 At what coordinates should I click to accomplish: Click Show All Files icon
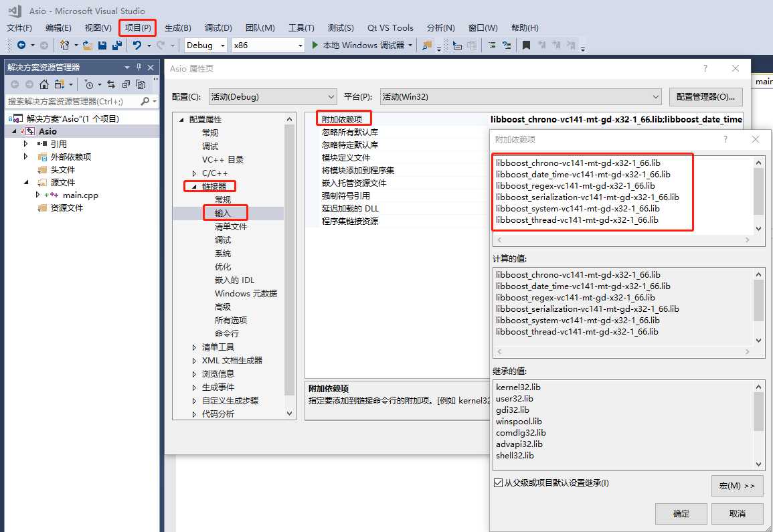pyautogui.click(x=141, y=84)
